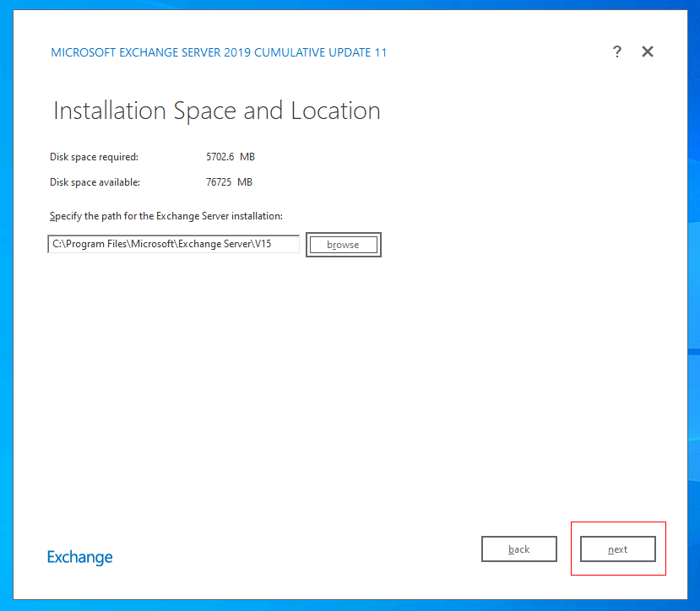Open setup help with the question mark icon

(616, 52)
